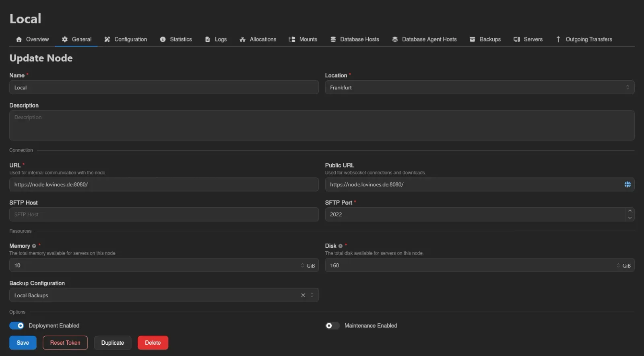Click the Duplicate button
644x356 pixels.
(113, 343)
